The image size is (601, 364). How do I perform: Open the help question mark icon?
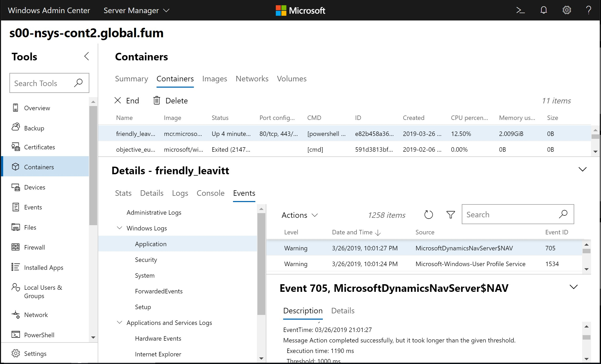[x=589, y=10]
